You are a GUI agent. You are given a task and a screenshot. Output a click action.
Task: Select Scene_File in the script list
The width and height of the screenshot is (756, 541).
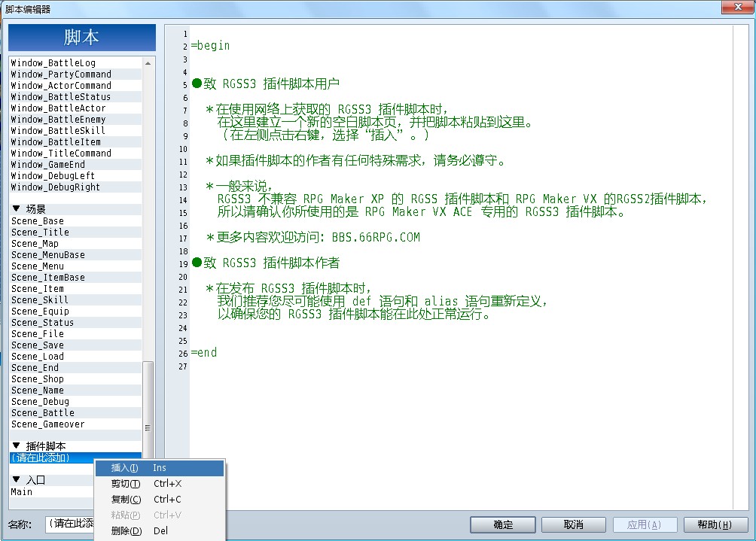tap(76, 334)
